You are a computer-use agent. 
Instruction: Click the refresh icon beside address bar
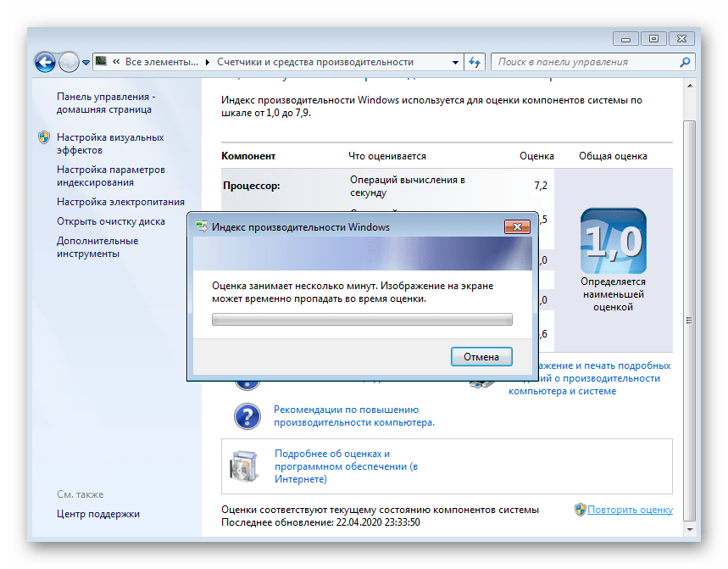475,62
